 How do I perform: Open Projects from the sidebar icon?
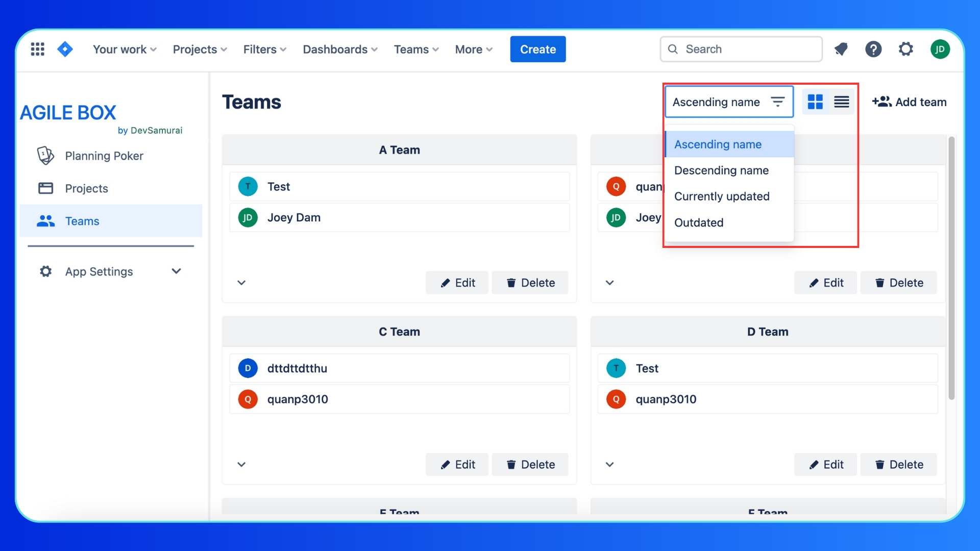[x=45, y=188]
